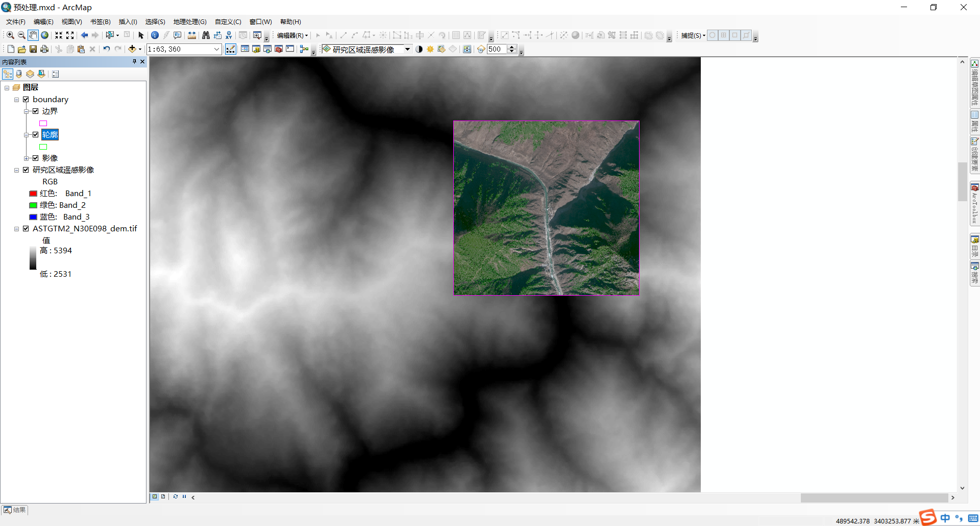This screenshot has height=526, width=980.
Task: Click the Contrast adjustment icon
Action: pos(419,49)
